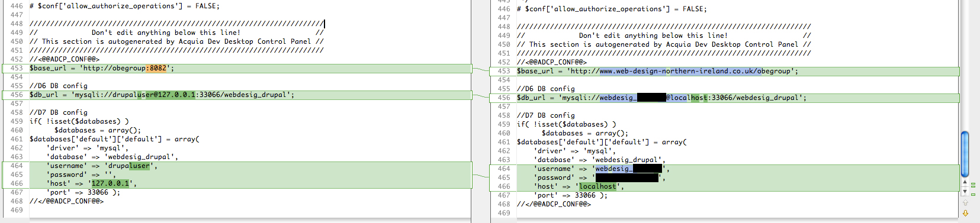980x223 pixels.
Task: Click right pane 'database' => 'webdesig_drupal' line
Action: 600,160
